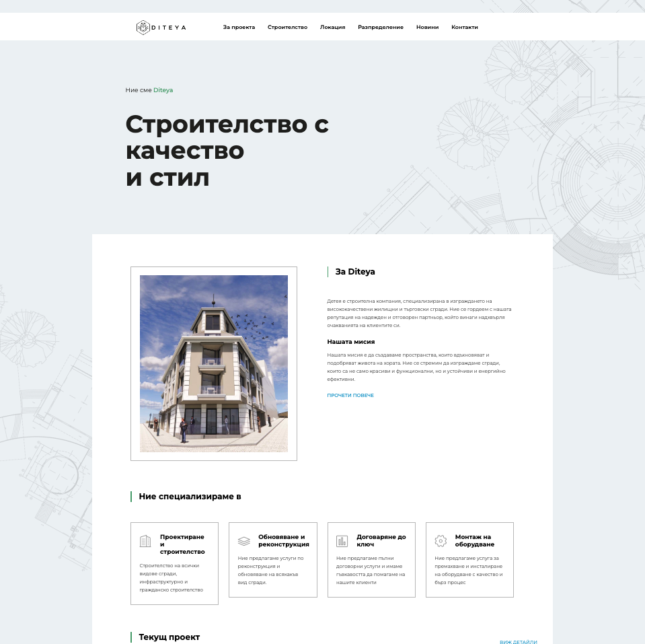The image size is (645, 644).
Task: Click the gear icon for Монтаж на оборудване
Action: tap(441, 541)
